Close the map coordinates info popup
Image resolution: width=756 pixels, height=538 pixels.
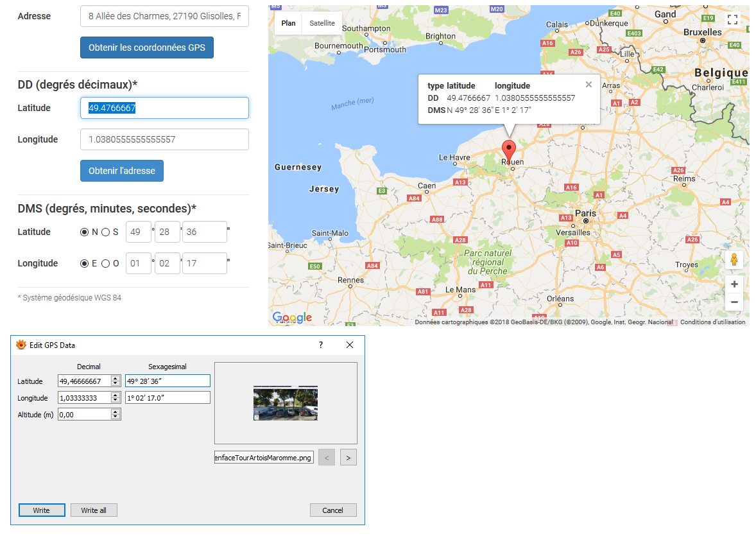click(x=588, y=85)
